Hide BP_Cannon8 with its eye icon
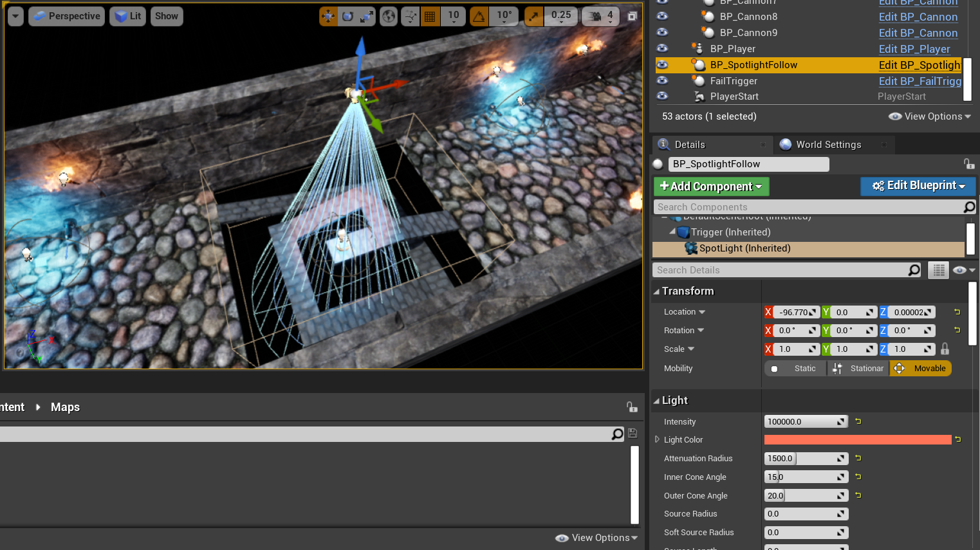This screenshot has width=980, height=550. (x=662, y=16)
